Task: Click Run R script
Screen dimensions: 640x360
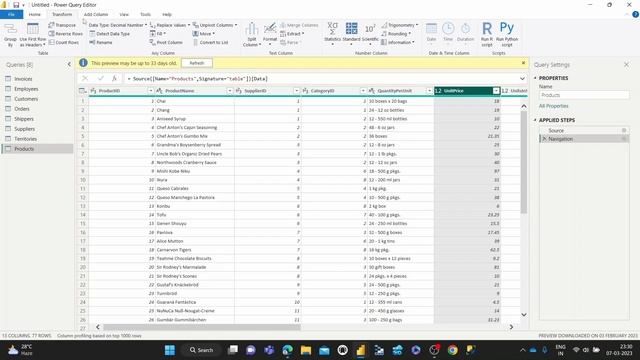Action: (x=487, y=34)
